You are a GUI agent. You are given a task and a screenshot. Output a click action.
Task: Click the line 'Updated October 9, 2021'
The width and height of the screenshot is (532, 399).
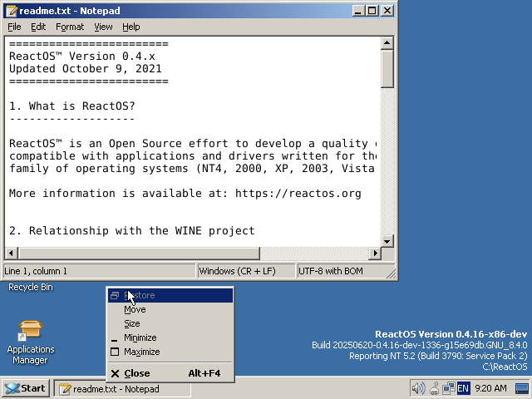[x=86, y=69]
